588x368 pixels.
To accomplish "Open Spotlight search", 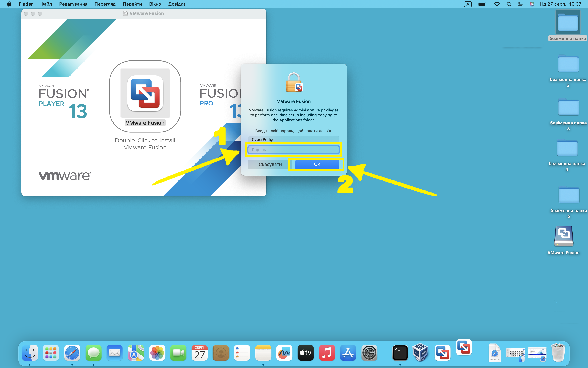I will coord(509,4).
